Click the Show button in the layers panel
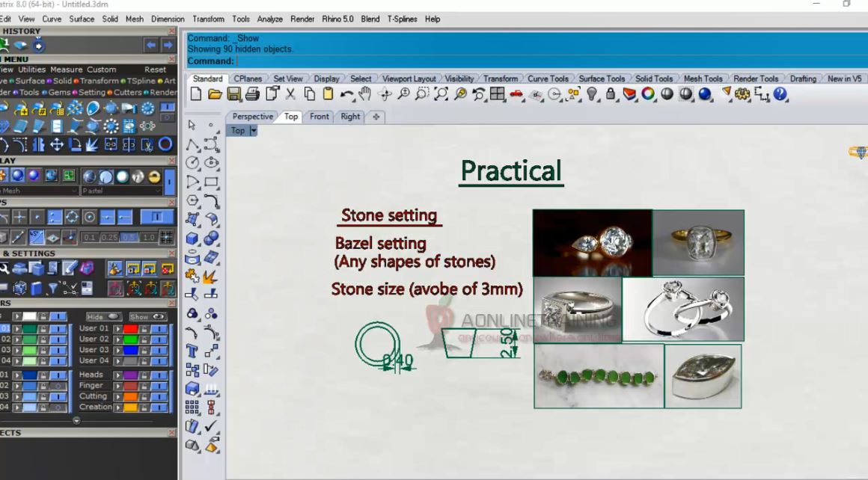 tap(147, 317)
